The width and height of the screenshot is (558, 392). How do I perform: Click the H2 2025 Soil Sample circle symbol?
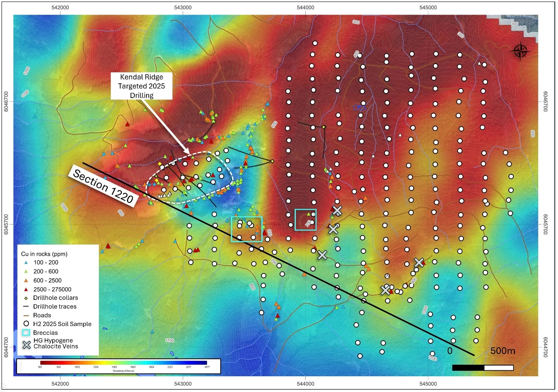26,324
